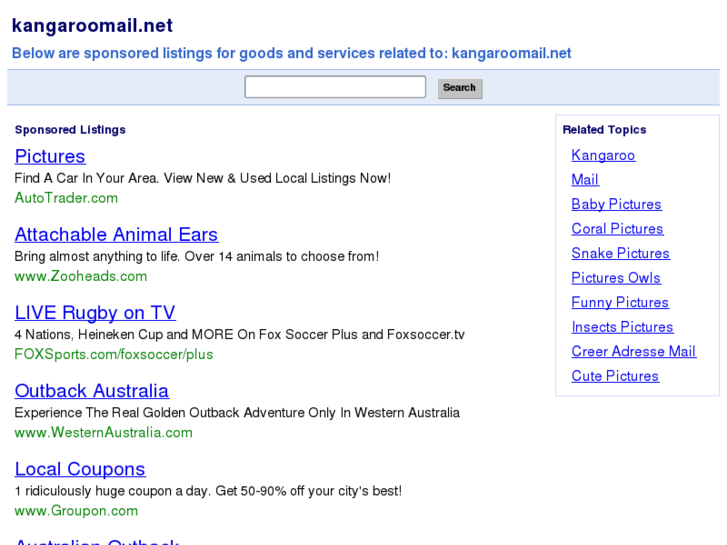
Task: Select the Baby Pictures related topic
Action: coord(617,204)
